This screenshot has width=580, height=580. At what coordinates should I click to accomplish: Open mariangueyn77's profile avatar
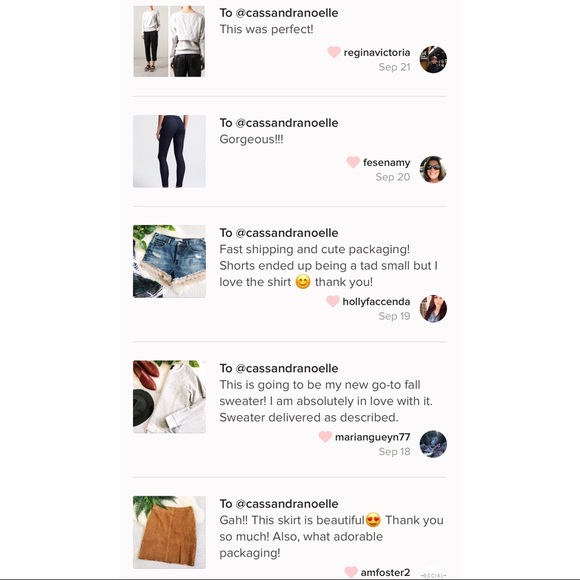click(x=433, y=444)
